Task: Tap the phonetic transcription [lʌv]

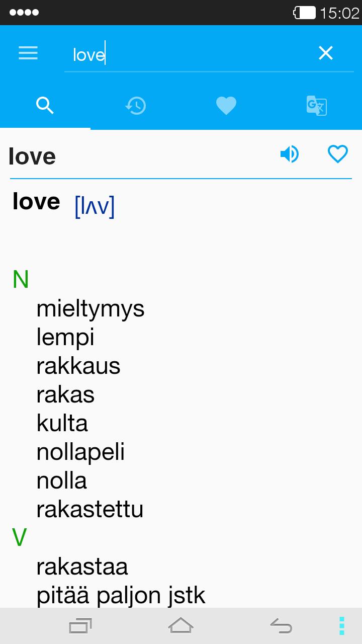Action: [x=95, y=206]
